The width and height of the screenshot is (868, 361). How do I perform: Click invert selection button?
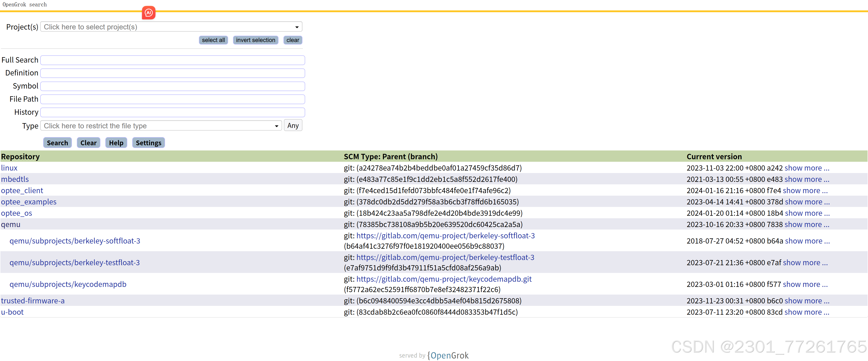pos(255,40)
